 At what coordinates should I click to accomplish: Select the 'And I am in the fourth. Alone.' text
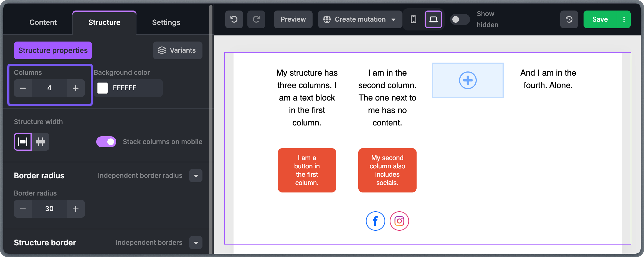pos(548,79)
